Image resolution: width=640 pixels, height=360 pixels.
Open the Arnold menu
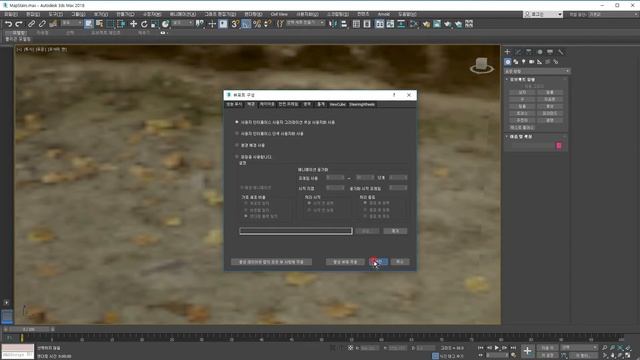click(383, 14)
